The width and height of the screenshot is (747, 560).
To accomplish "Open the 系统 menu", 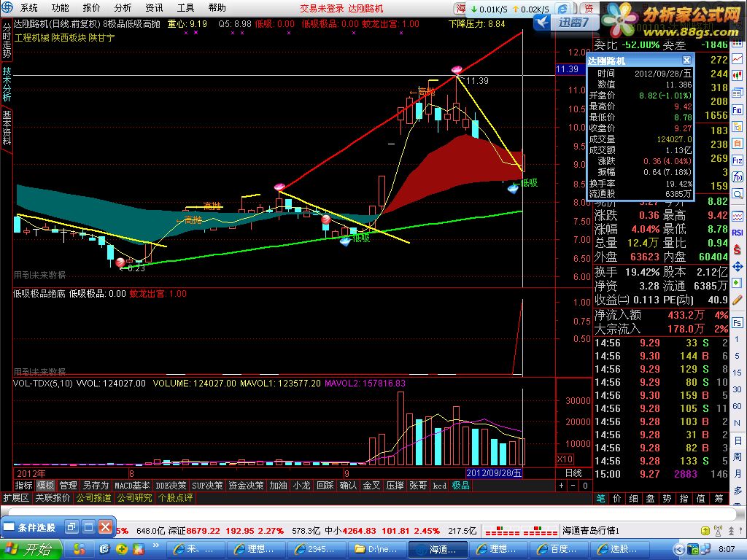I will 28,7.
